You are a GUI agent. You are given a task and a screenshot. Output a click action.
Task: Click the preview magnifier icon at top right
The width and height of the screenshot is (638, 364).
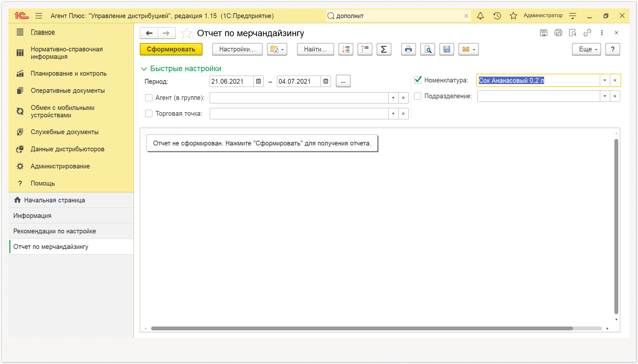(573, 33)
